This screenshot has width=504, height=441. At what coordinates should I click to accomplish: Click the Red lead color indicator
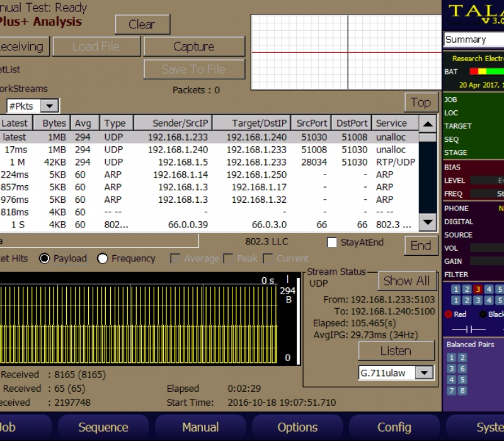449,314
